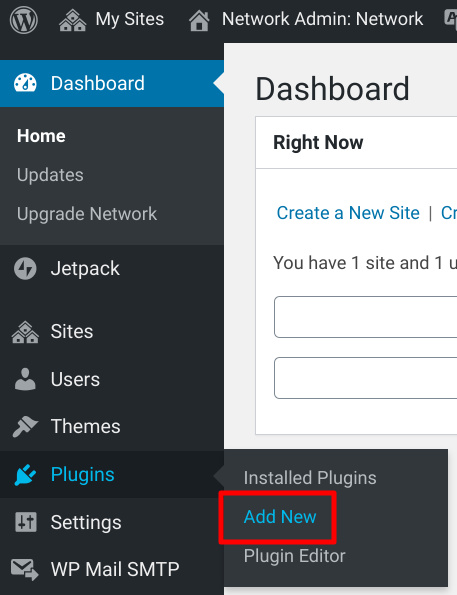Click the Plugins plug icon
Image resolution: width=457 pixels, height=595 pixels.
point(25,474)
